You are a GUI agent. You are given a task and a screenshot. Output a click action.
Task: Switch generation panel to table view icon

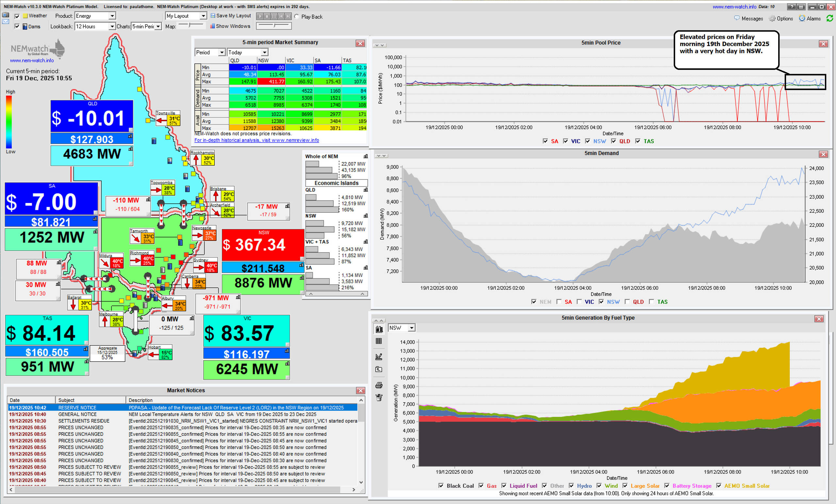(x=379, y=341)
